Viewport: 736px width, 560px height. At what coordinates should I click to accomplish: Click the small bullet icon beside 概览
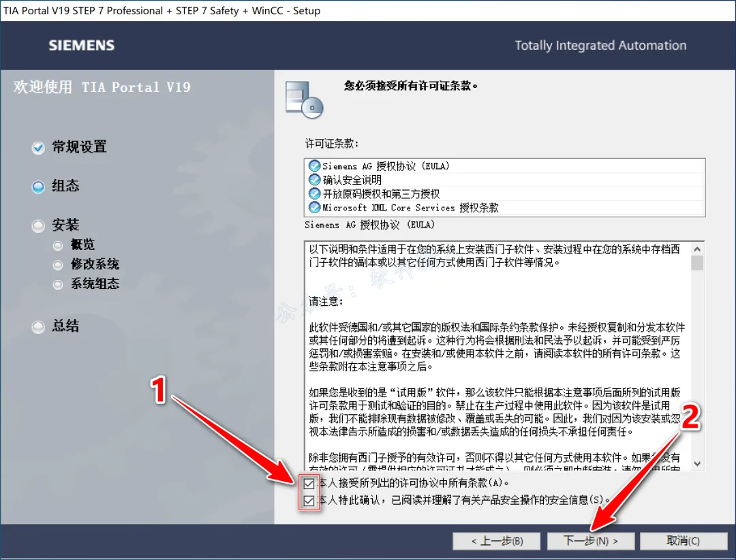tap(58, 245)
